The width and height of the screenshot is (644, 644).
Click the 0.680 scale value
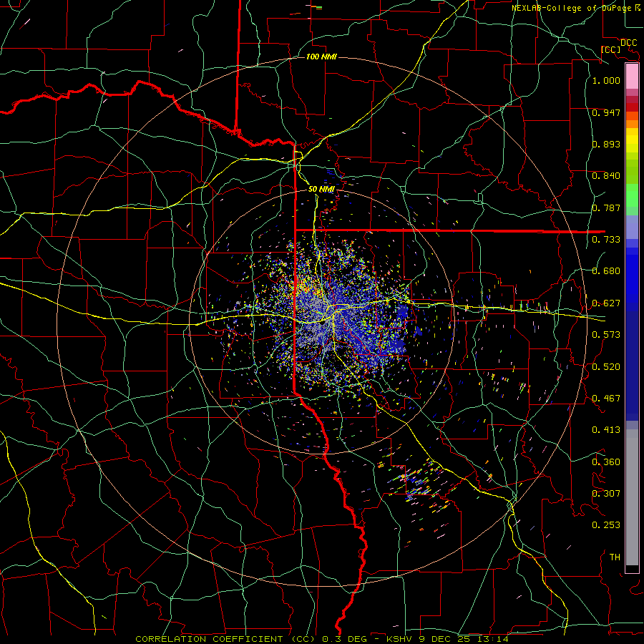pos(606,271)
